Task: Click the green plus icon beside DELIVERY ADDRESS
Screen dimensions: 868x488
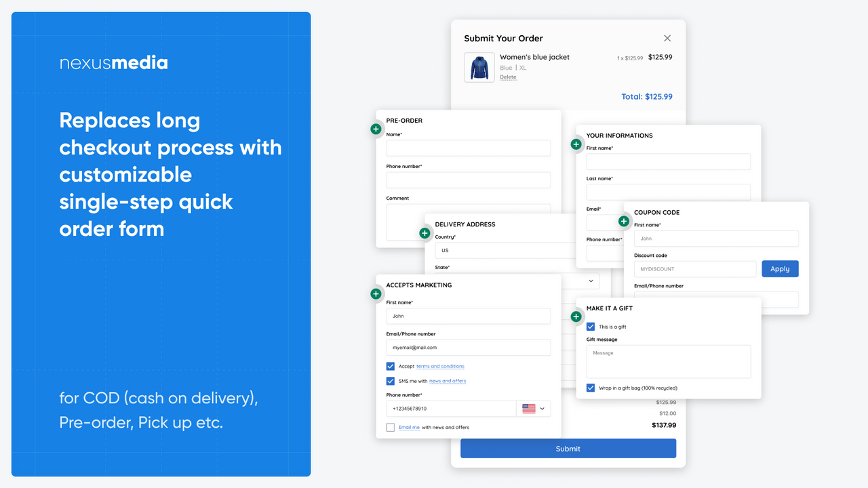Action: point(425,232)
